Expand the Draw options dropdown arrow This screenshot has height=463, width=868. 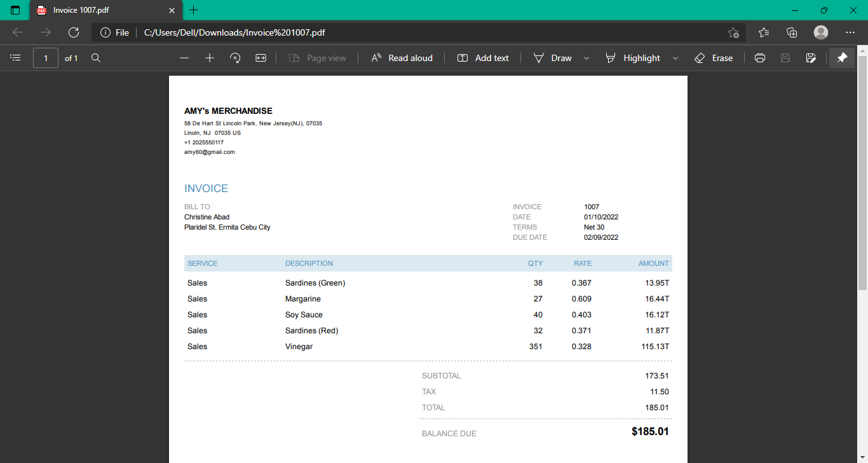[x=587, y=58]
